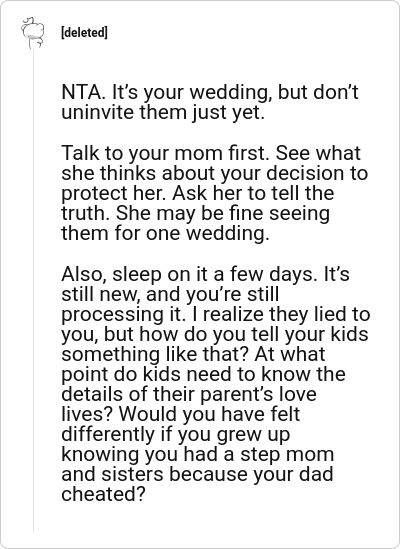The height and width of the screenshot is (549, 400).
Task: Select the "uninvite them just yet" line
Action: click(163, 113)
